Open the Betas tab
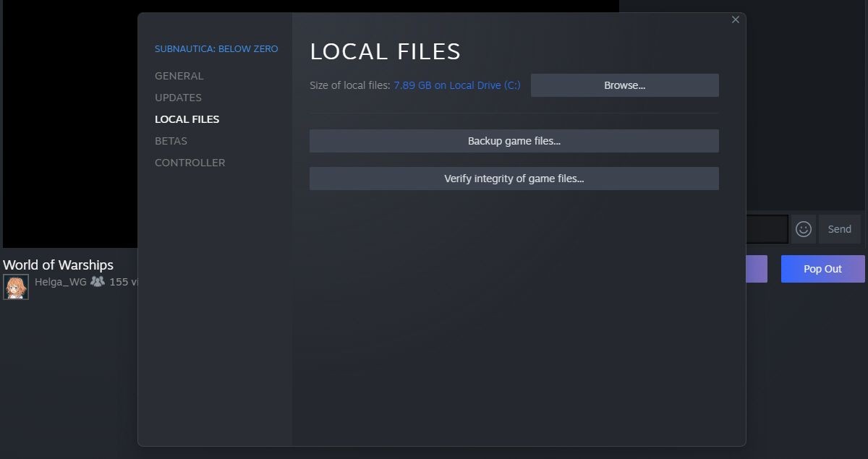This screenshot has height=459, width=868. pos(171,141)
